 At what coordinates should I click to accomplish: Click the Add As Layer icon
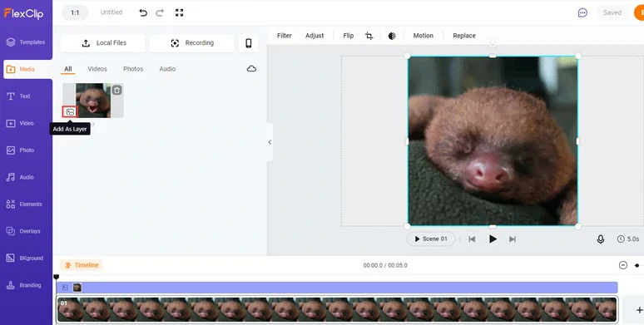[70, 111]
